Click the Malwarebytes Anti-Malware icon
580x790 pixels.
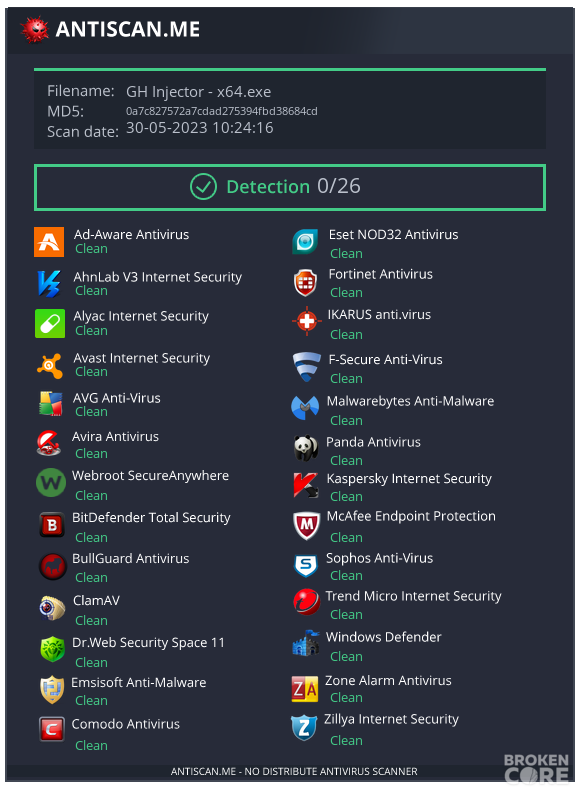[305, 408]
